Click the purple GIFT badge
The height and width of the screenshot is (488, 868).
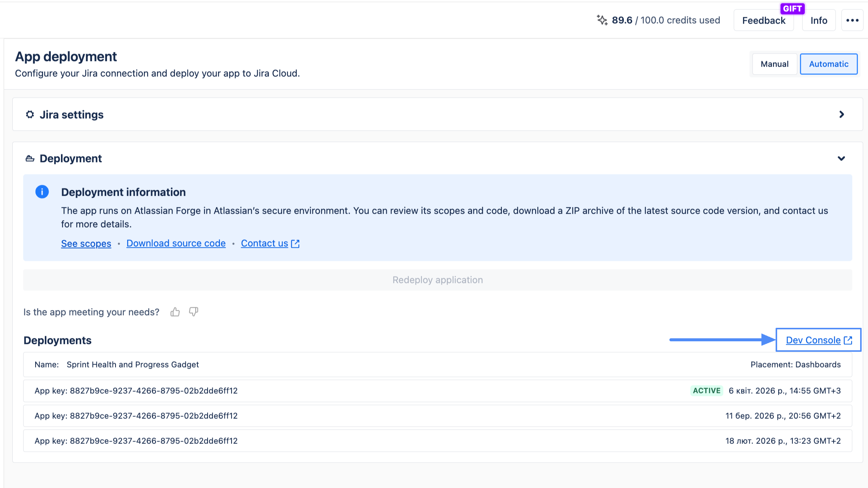point(792,9)
